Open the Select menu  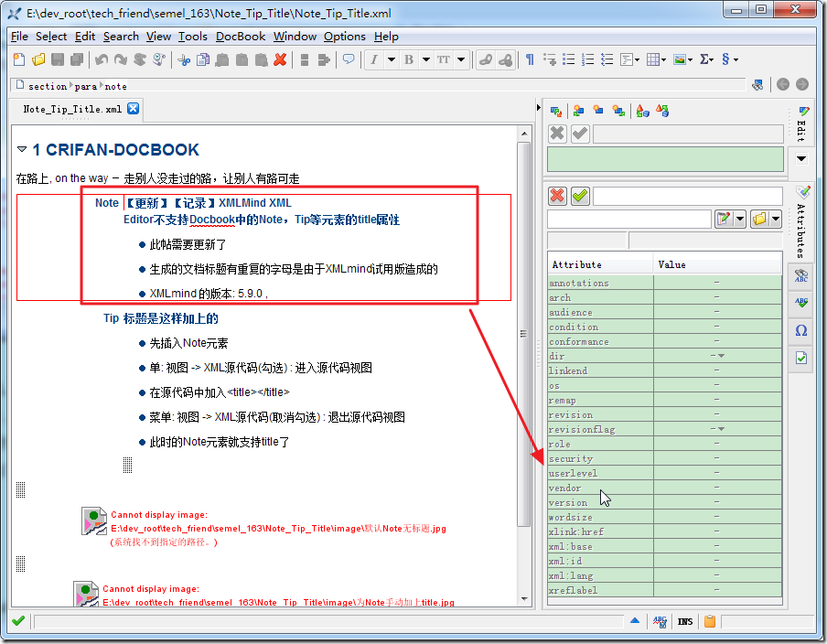[51, 37]
